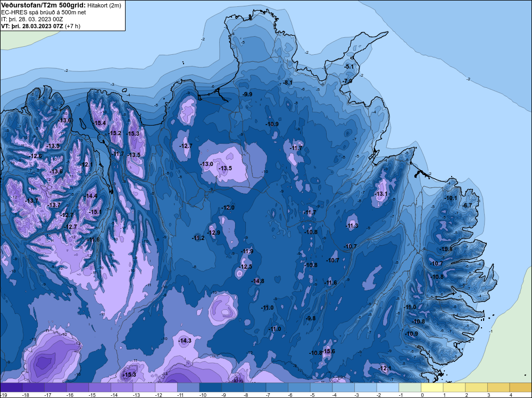This screenshot has width=532, height=398.
Task: Click the -14.8 temperature value
Action: tap(258, 281)
